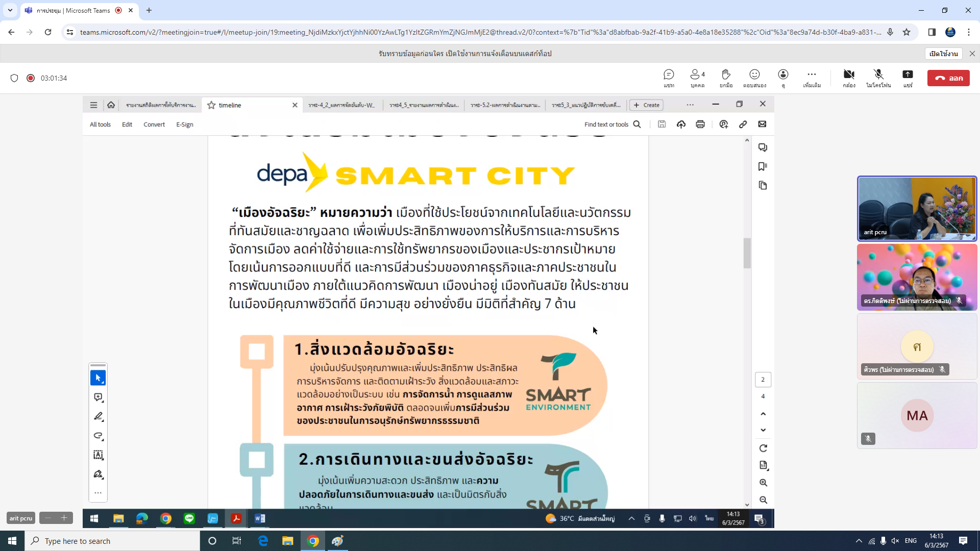Image resolution: width=980 pixels, height=551 pixels.
Task: Open the E-Sign menu
Action: [x=185, y=124]
